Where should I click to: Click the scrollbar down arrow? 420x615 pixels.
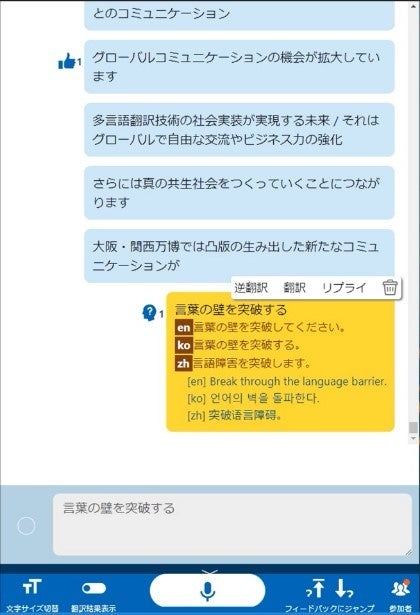(413, 439)
